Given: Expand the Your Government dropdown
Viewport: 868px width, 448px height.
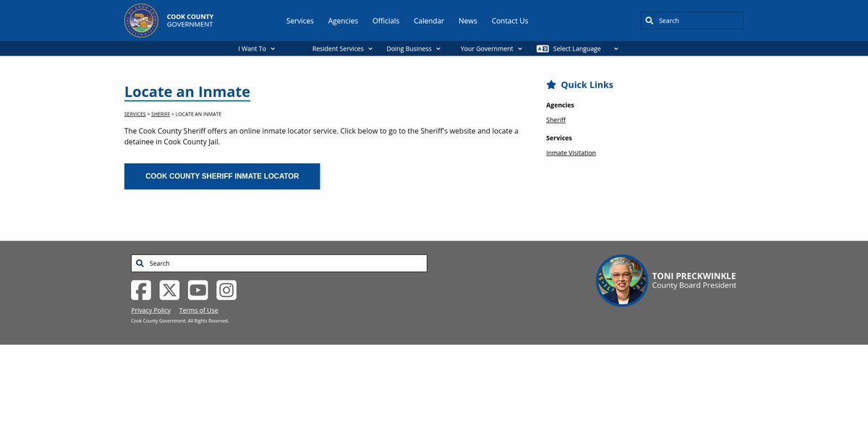Looking at the screenshot, I should 491,48.
